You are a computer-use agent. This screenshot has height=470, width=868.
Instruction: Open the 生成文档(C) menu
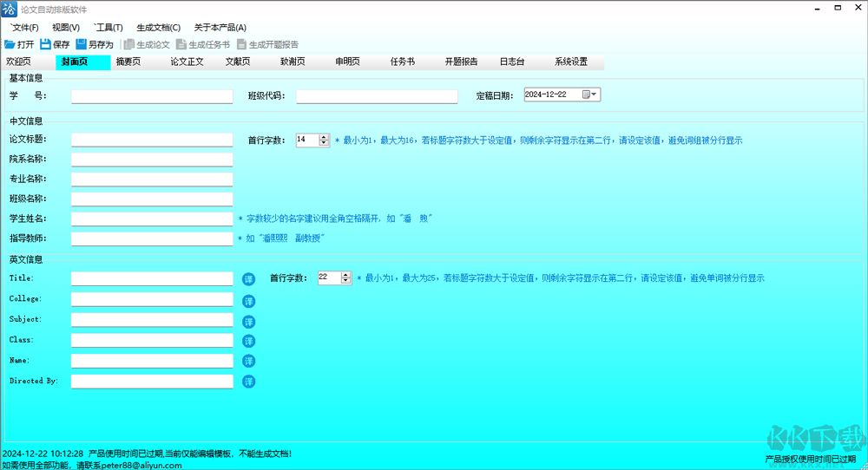click(x=158, y=28)
